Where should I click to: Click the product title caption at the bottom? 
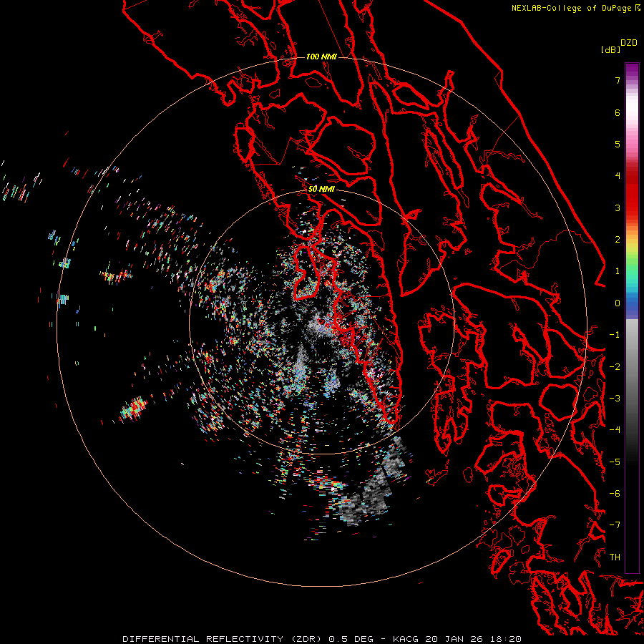[322, 639]
